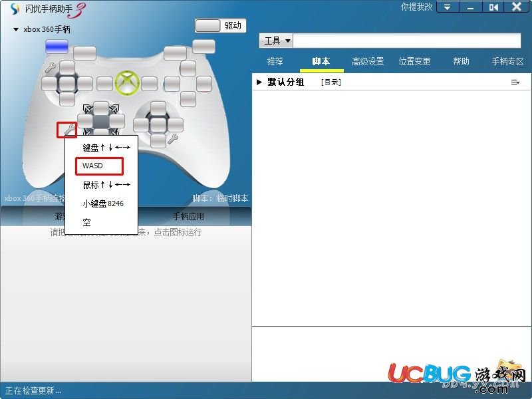
Task: Click the right stick down mapping slot
Action: coord(158,141)
